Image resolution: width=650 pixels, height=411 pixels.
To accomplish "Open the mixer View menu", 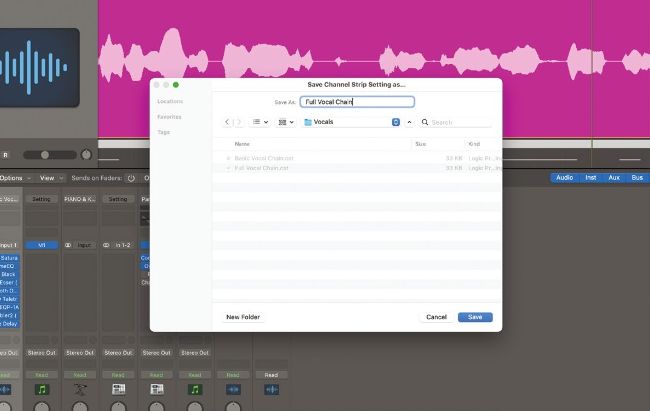I will tap(50, 178).
